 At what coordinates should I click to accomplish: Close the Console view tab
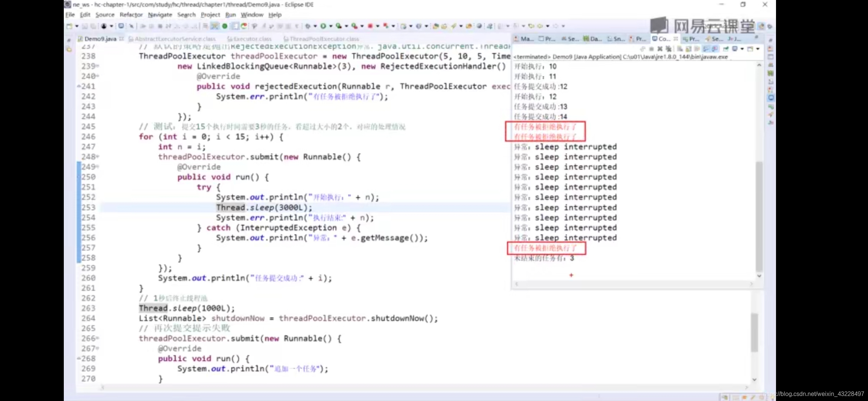pos(676,39)
